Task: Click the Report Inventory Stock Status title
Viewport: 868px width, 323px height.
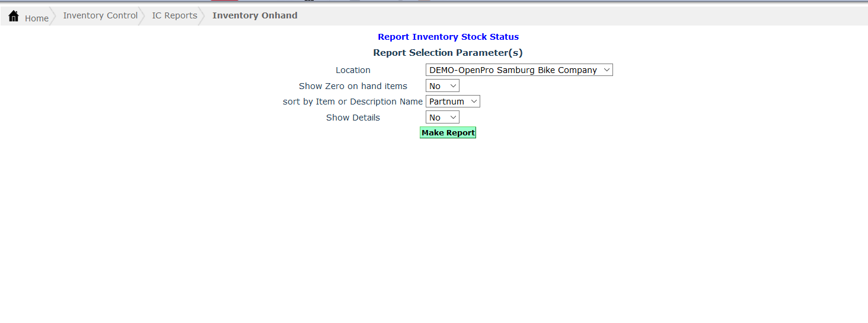Action: point(448,37)
